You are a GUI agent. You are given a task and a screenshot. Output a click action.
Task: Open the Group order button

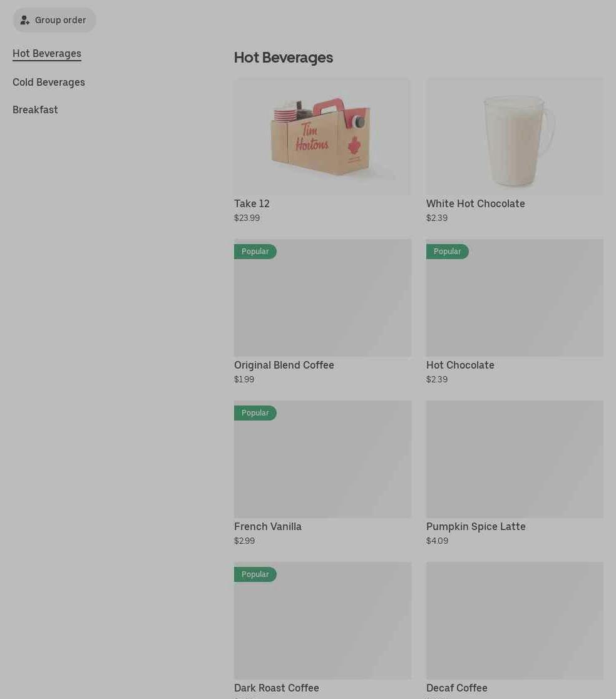54,20
